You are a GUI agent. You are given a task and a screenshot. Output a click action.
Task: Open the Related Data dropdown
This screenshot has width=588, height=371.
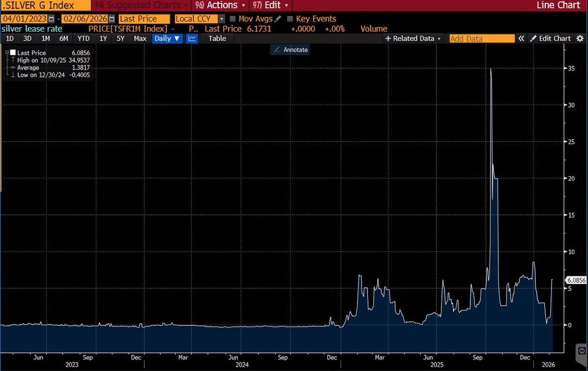(x=438, y=38)
